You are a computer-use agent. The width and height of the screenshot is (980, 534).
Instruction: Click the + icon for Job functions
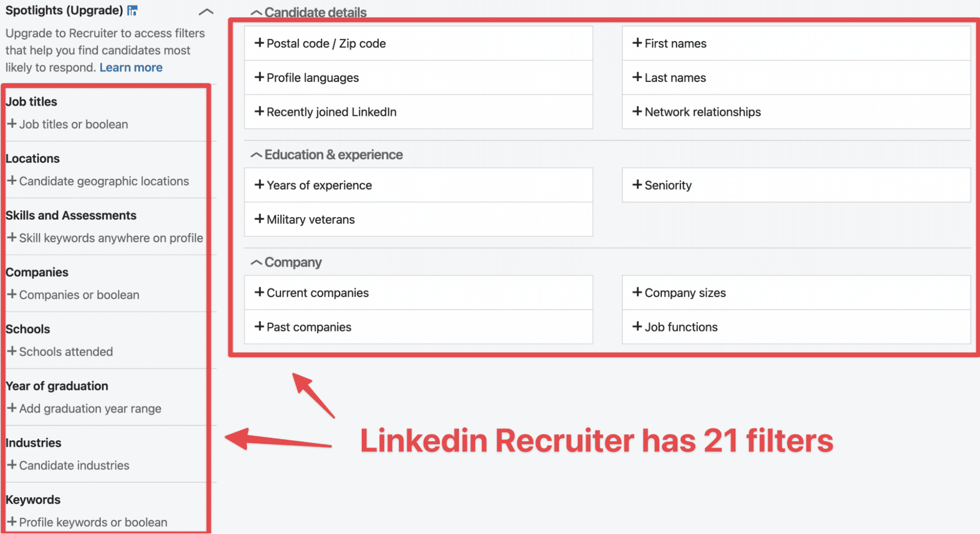click(x=635, y=327)
